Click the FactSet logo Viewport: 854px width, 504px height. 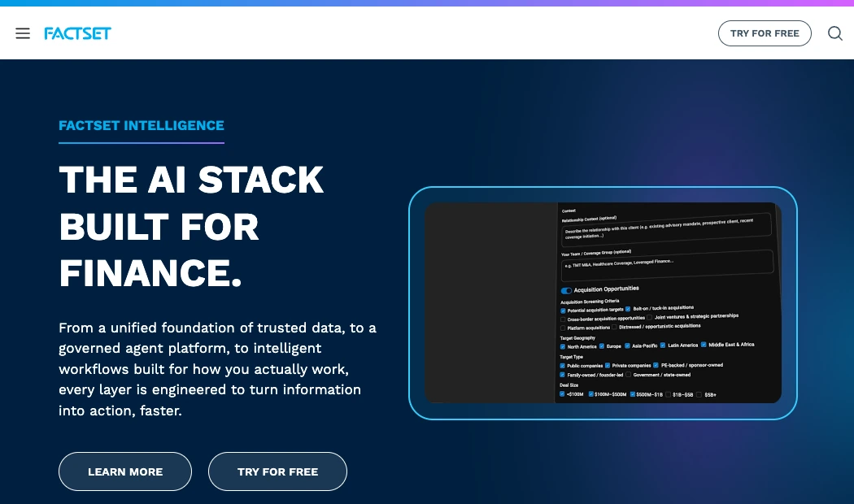tap(77, 33)
